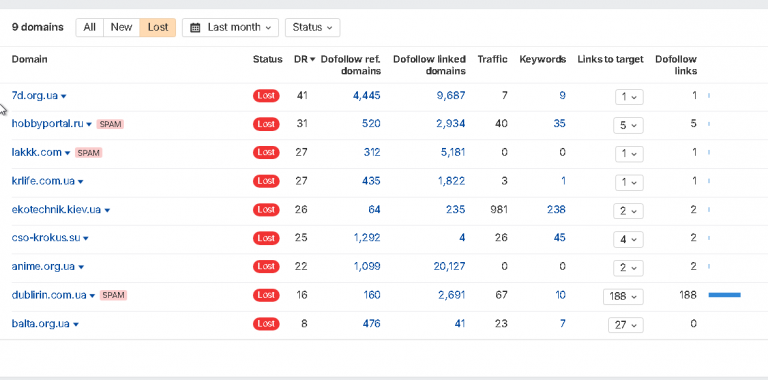Click the Lost status badge for balta.org.ua
This screenshot has height=380, width=768.
(266, 324)
